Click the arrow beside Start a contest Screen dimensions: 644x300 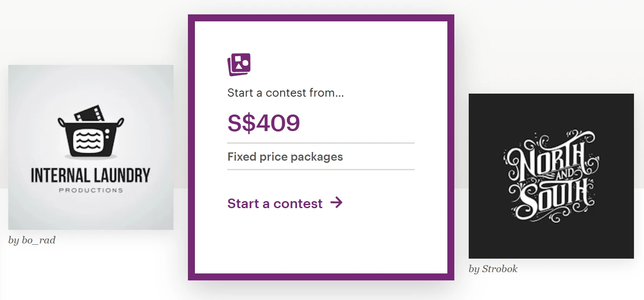tap(336, 202)
